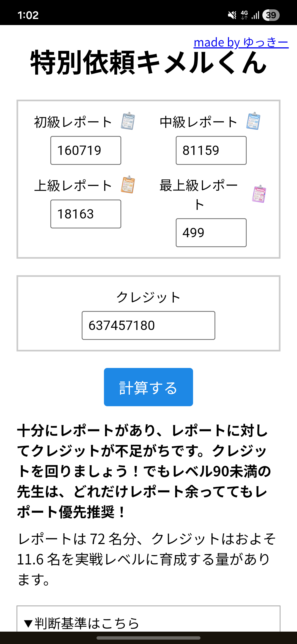
Task: Tap the bold credit shortage advice text
Action: coord(143,471)
